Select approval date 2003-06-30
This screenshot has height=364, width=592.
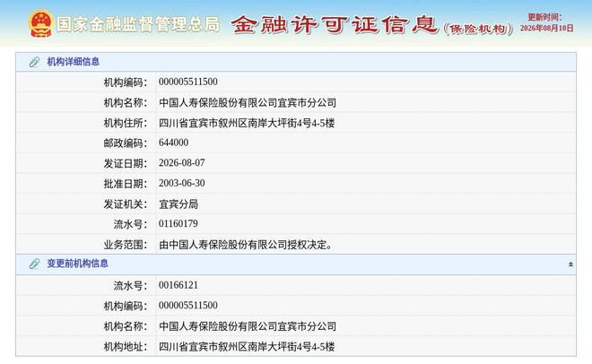pos(181,183)
